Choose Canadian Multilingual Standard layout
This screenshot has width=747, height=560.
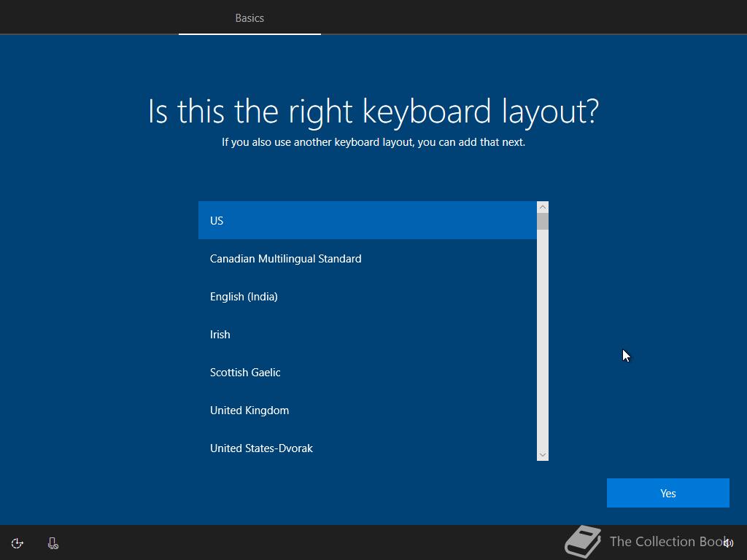(x=368, y=259)
